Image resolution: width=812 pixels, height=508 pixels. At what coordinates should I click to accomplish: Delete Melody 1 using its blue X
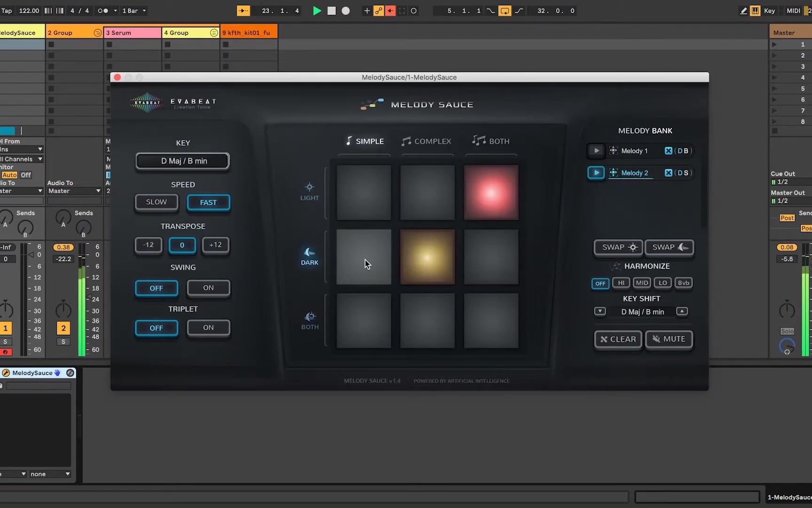pyautogui.click(x=668, y=151)
